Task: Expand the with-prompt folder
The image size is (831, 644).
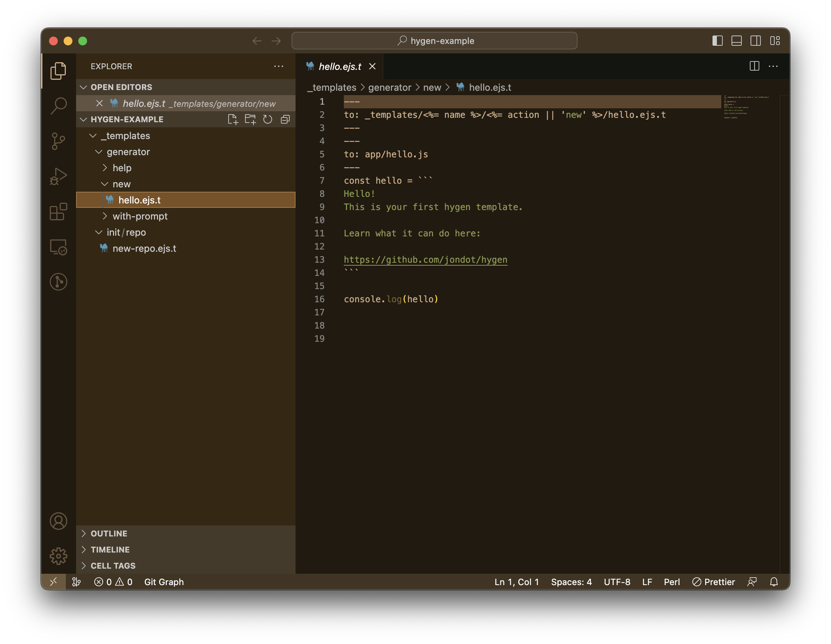Action: point(186,216)
